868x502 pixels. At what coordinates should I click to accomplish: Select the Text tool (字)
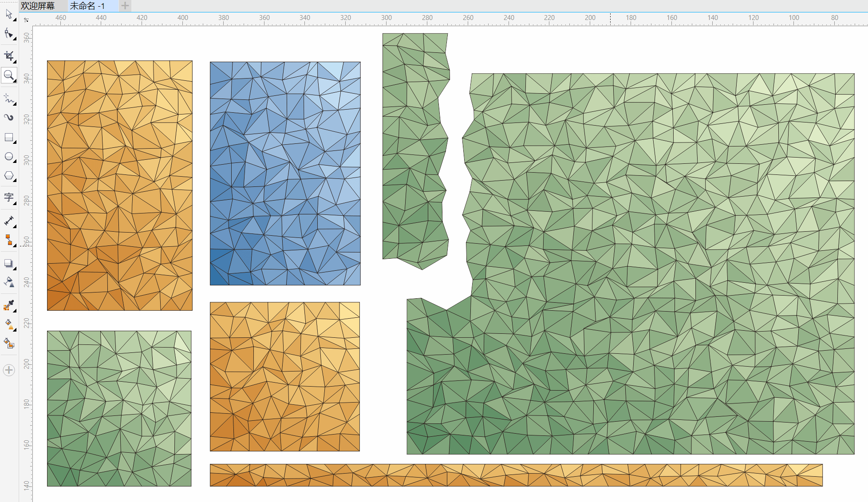(x=8, y=198)
